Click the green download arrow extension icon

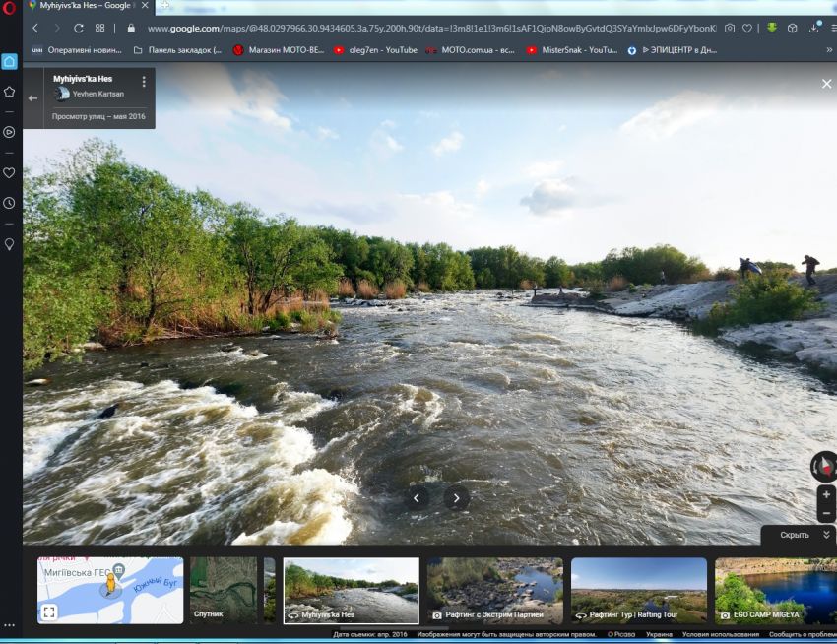click(772, 28)
